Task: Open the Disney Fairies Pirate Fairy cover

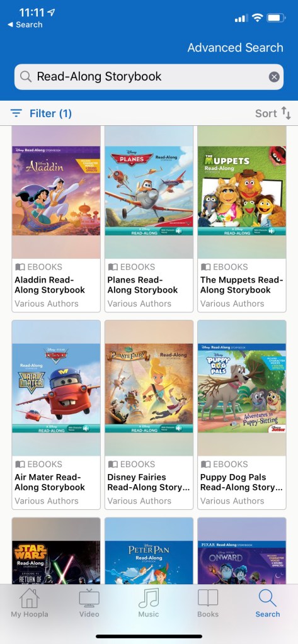Action: [149, 388]
